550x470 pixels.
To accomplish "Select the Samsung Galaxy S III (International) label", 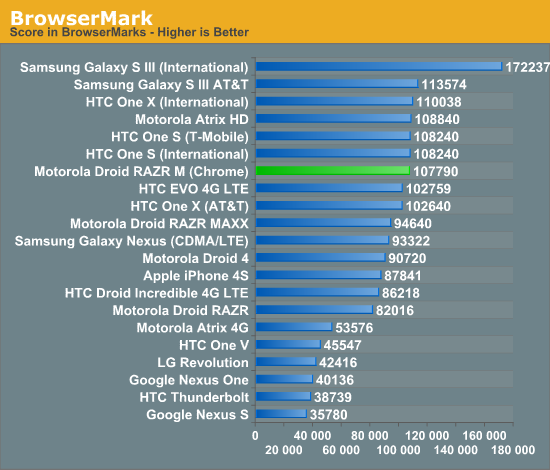I will 134,67.
